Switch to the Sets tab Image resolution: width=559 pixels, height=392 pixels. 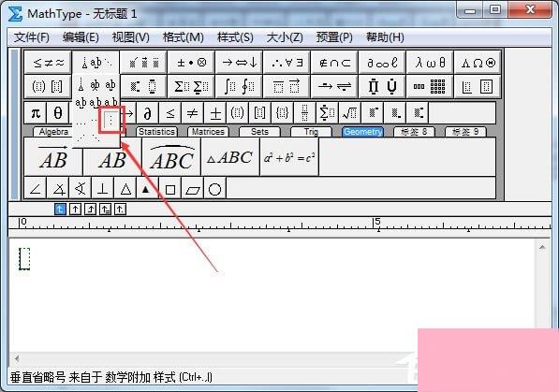(x=259, y=132)
